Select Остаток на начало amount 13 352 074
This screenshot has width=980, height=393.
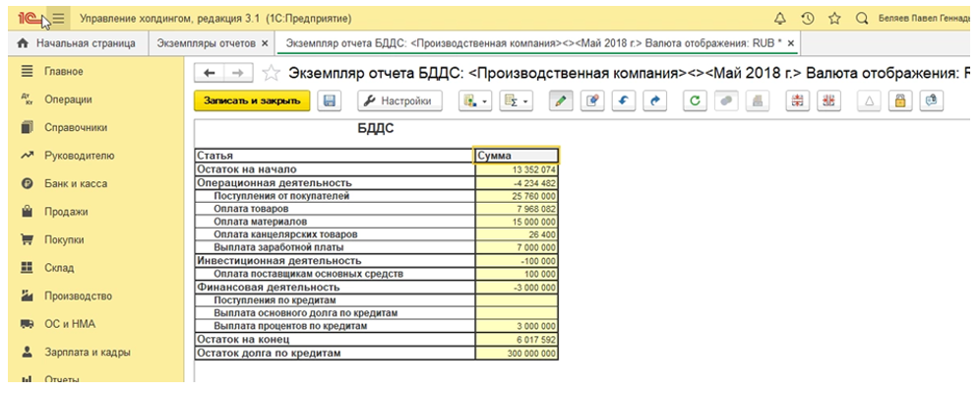(x=517, y=169)
